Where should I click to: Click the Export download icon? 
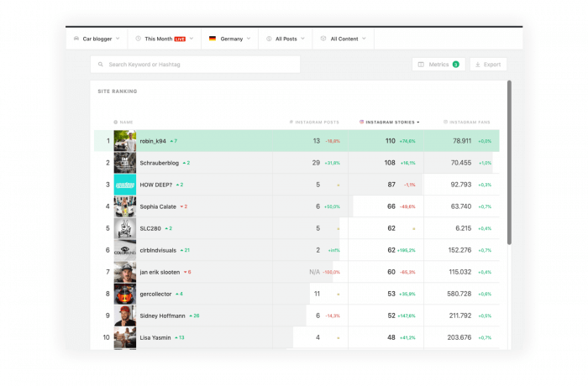point(478,65)
